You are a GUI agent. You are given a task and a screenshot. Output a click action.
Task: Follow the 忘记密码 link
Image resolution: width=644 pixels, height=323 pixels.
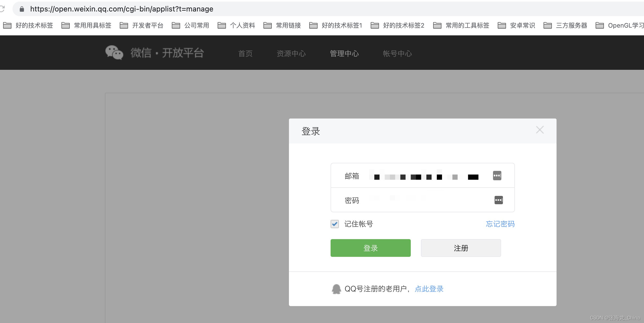[x=500, y=224]
